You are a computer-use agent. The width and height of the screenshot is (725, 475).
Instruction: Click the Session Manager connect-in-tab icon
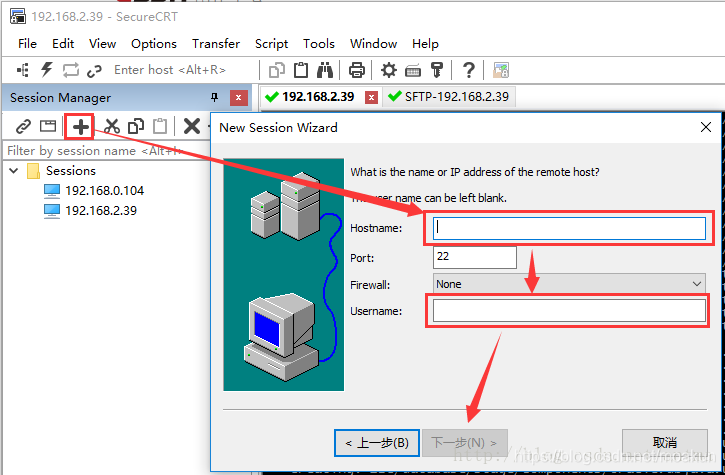(x=48, y=126)
